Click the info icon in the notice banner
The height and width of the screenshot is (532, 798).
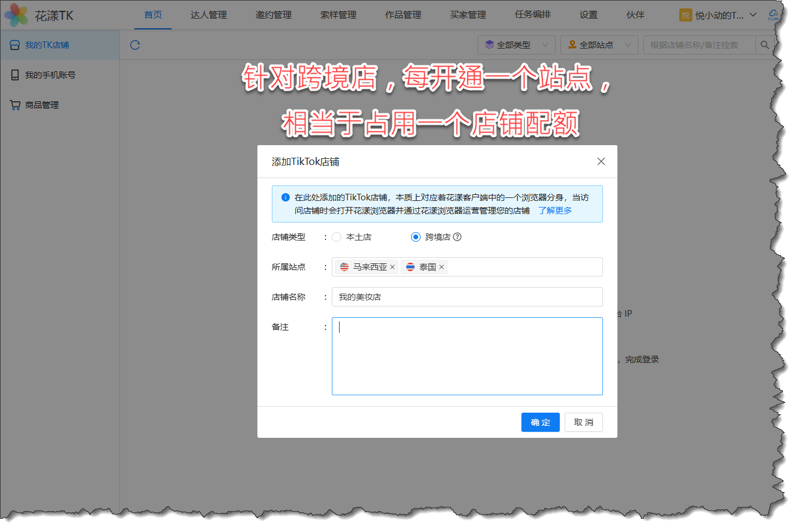[x=286, y=197]
